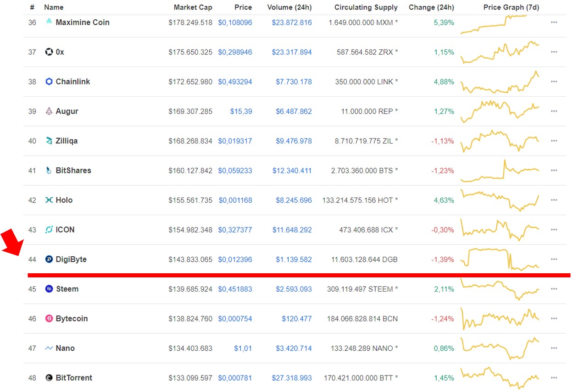Open the more options menu for Bytecoin
The image size is (573, 392).
tap(554, 319)
